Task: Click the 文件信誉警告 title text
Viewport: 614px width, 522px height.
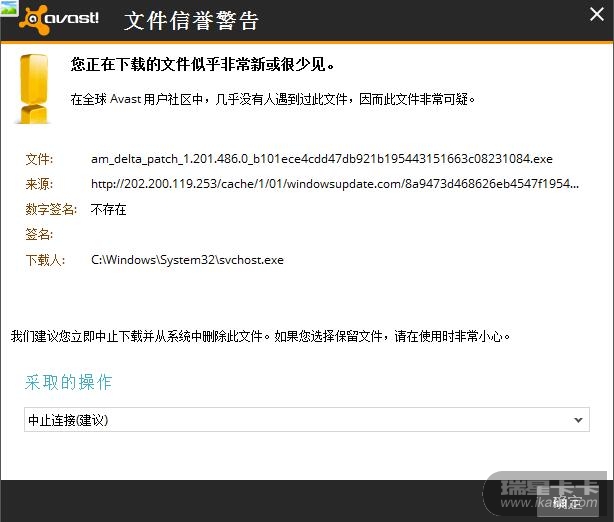Action: tap(191, 21)
